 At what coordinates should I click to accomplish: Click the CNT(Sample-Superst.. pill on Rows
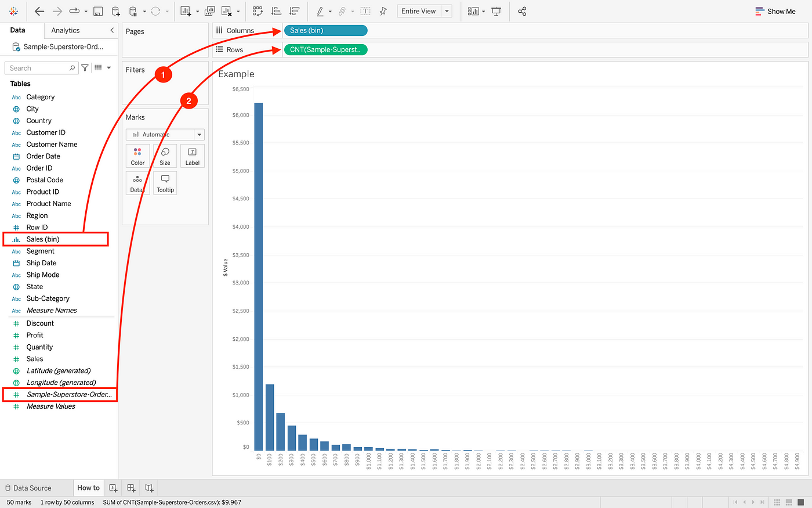(325, 49)
